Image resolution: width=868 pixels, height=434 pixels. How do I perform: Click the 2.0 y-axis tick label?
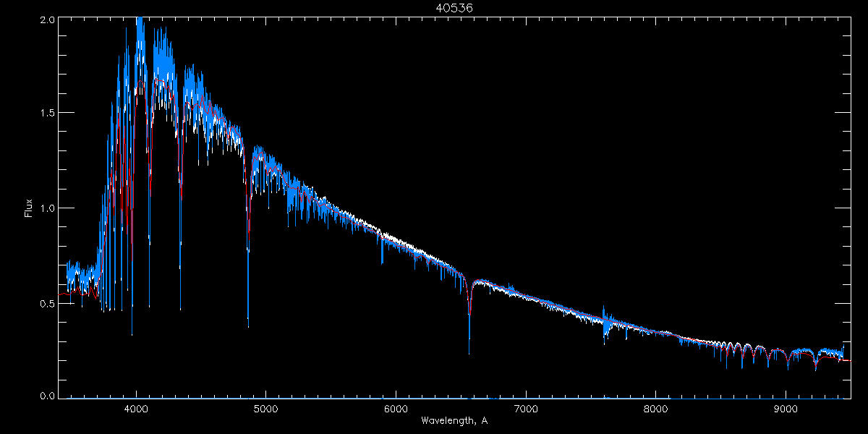click(x=46, y=20)
